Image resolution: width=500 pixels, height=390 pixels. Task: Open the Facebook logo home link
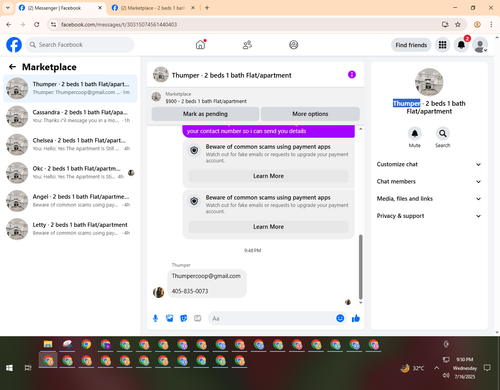[14, 45]
